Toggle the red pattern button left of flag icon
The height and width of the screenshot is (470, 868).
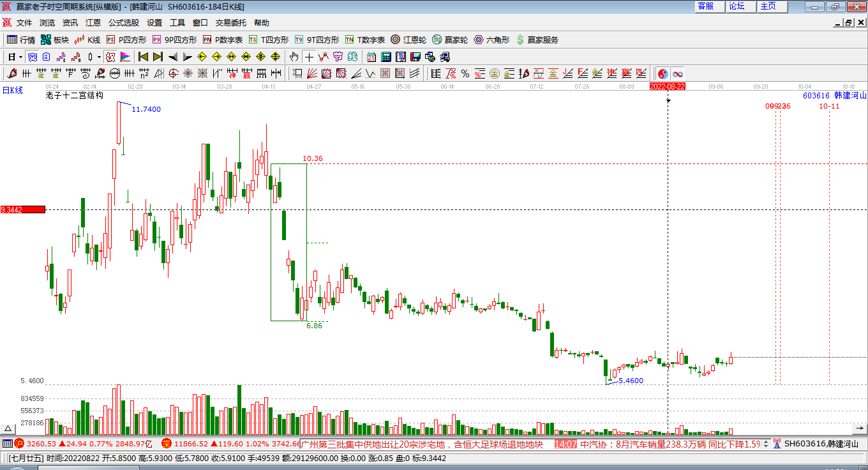tap(110, 57)
